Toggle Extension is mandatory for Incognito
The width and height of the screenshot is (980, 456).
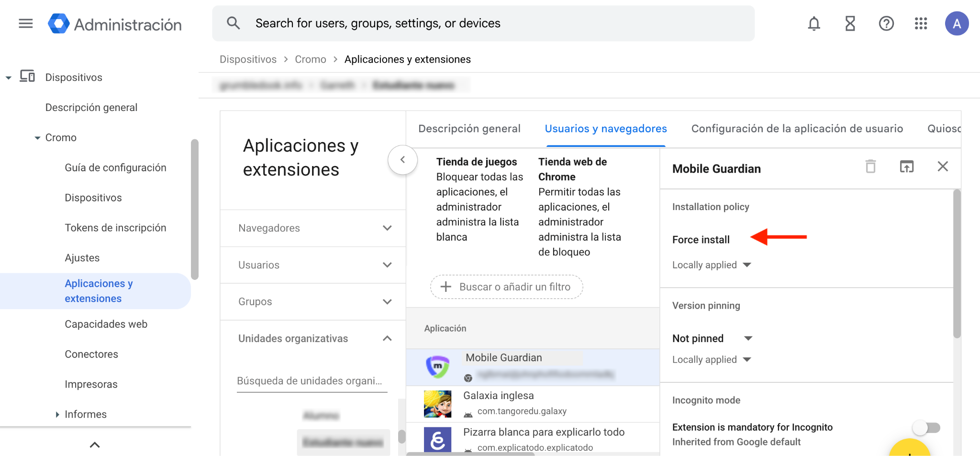click(x=927, y=427)
